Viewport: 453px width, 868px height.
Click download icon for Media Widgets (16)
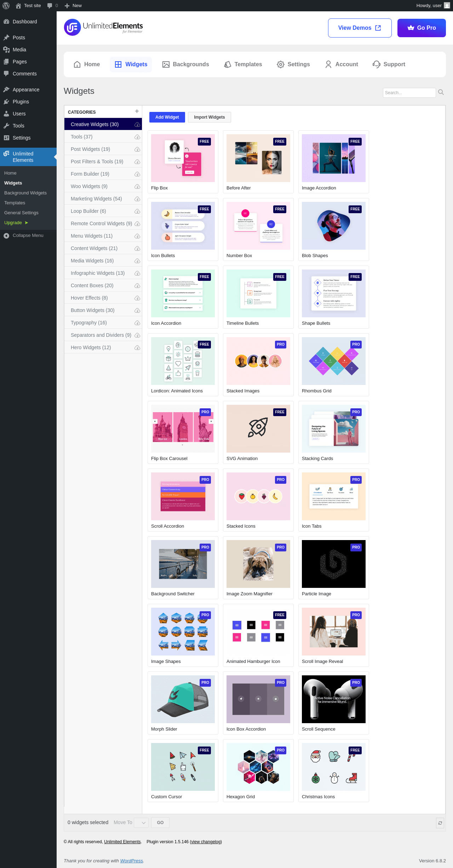[137, 261]
